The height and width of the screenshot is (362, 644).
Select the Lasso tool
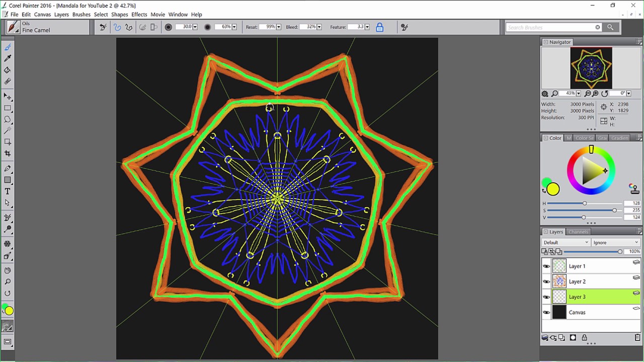coord(8,119)
